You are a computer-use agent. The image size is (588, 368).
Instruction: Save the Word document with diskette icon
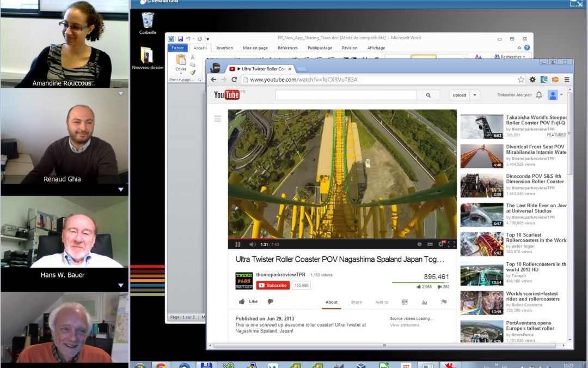(x=180, y=39)
